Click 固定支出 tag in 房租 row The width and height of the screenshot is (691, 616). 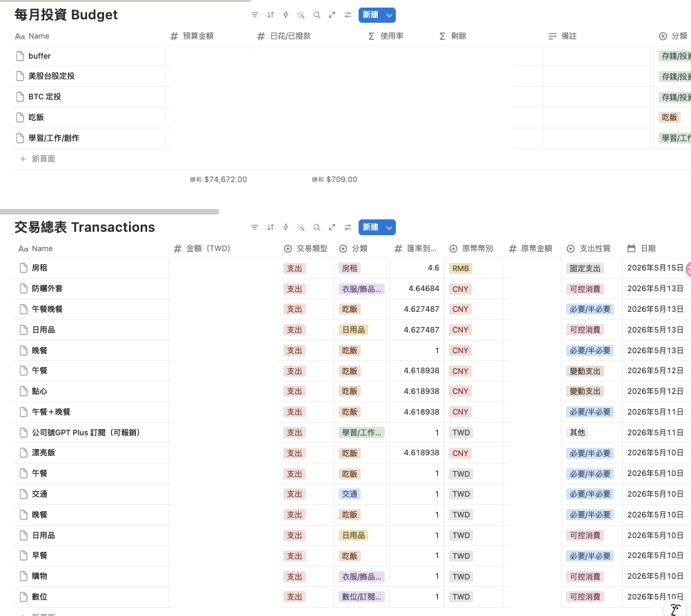(x=585, y=268)
